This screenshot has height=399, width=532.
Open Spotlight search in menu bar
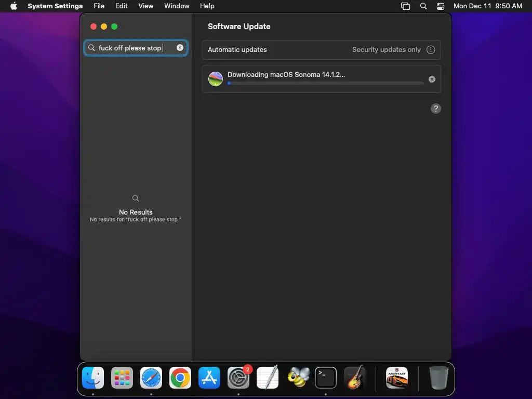[x=423, y=6]
